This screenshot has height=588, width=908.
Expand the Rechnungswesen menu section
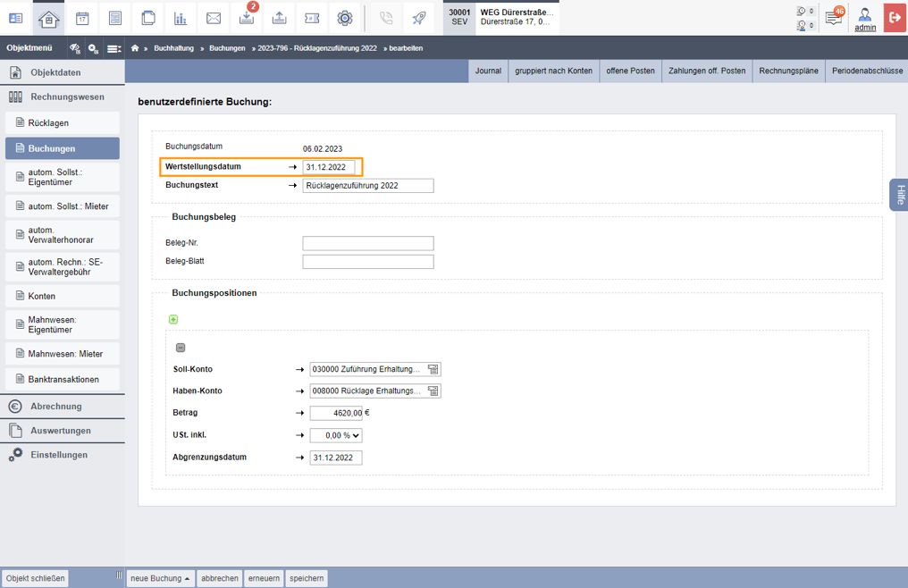(63, 97)
